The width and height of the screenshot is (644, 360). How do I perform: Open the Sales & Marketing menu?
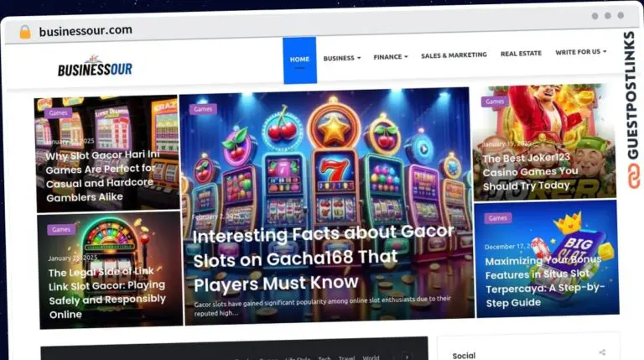pos(454,55)
